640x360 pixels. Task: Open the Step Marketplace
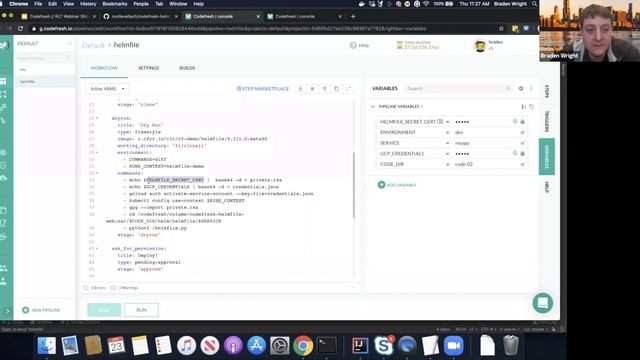[x=263, y=89]
